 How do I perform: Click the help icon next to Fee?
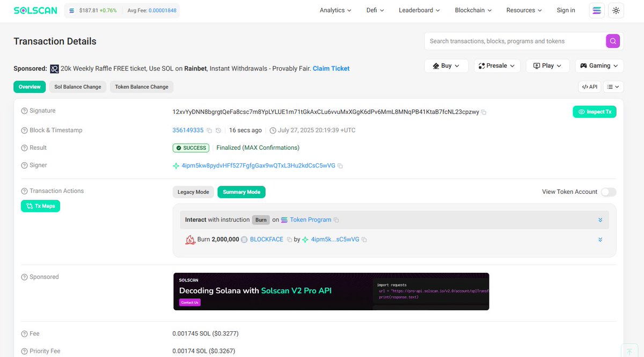[x=24, y=334]
